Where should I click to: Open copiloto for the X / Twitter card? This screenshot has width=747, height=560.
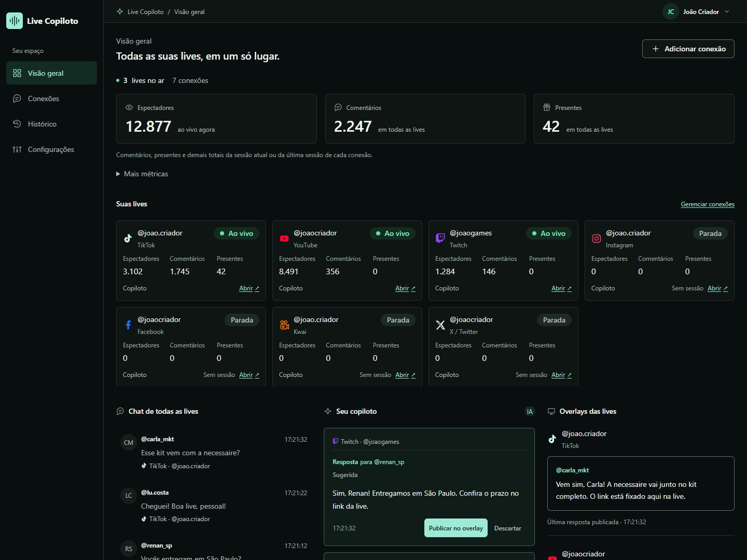tap(561, 375)
